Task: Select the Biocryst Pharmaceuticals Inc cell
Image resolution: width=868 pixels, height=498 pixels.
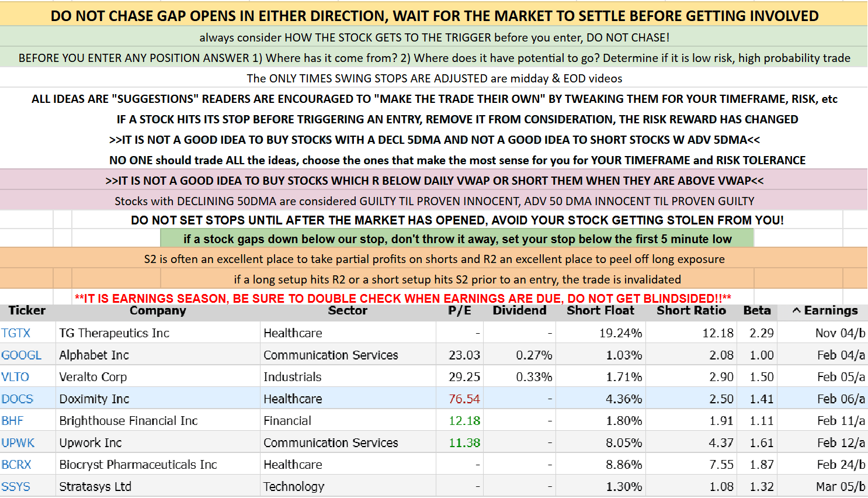Action: coord(158,465)
